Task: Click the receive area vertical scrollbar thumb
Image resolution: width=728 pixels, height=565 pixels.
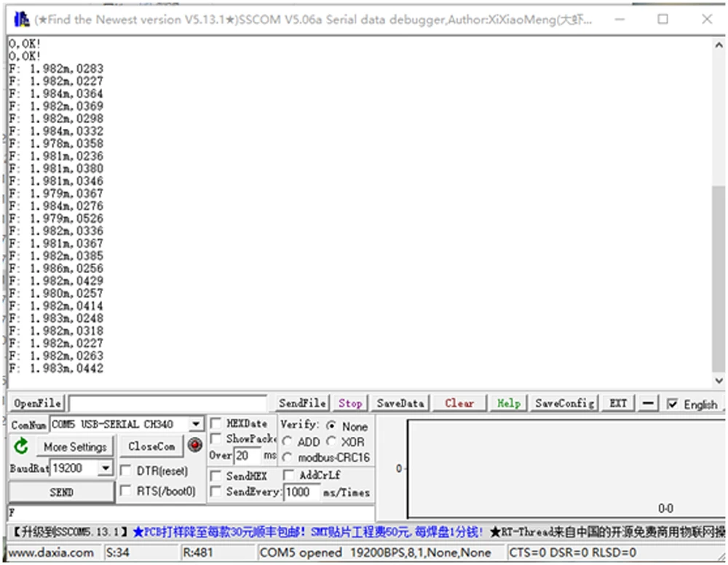Action: pos(719,279)
